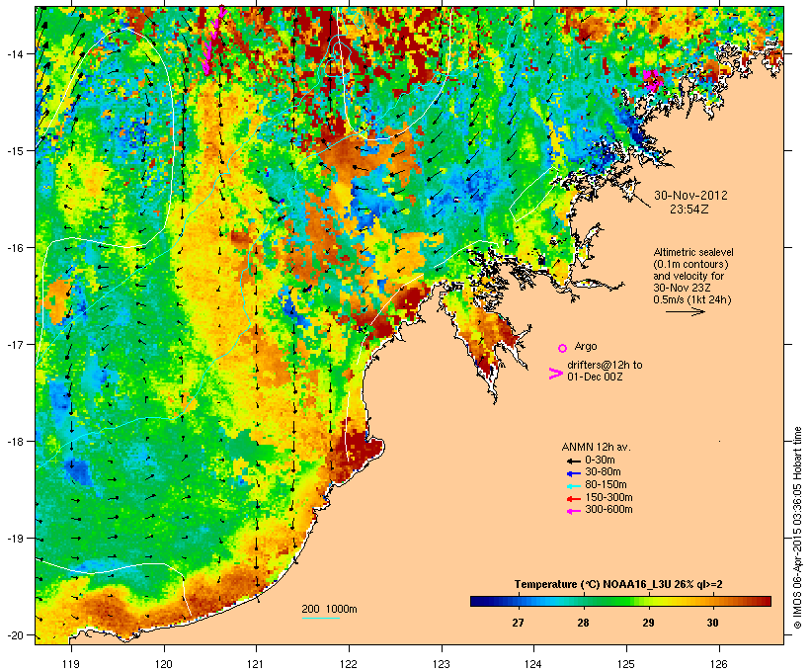Click the 'drifters@12h to' legend text
The image size is (810, 672).
point(605,365)
